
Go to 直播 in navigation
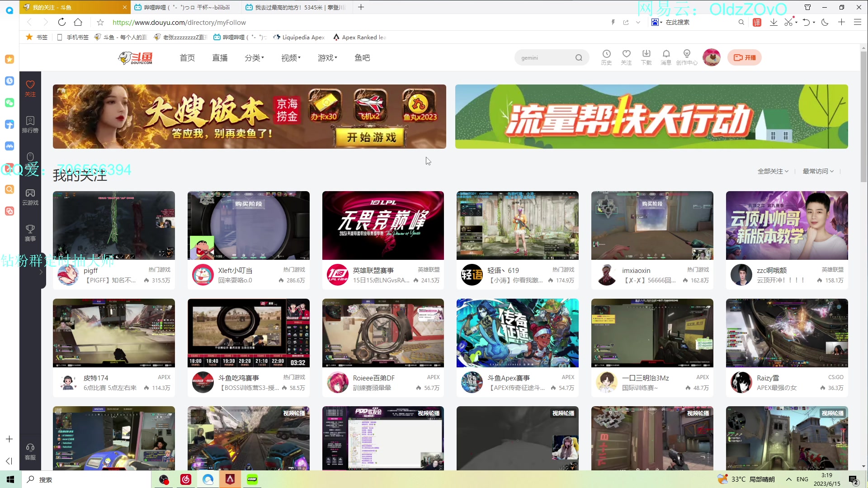click(220, 58)
